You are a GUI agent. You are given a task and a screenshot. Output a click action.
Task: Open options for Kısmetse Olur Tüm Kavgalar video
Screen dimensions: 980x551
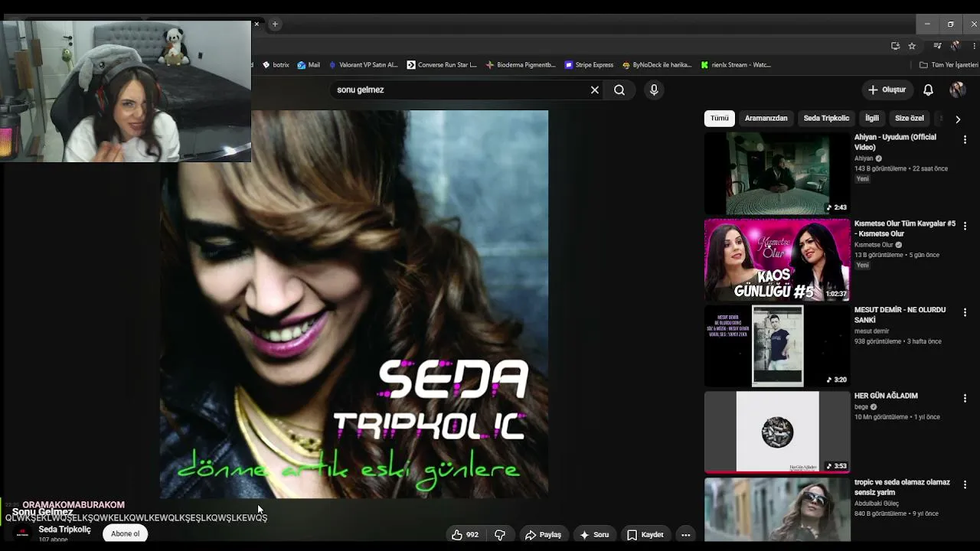(x=965, y=227)
